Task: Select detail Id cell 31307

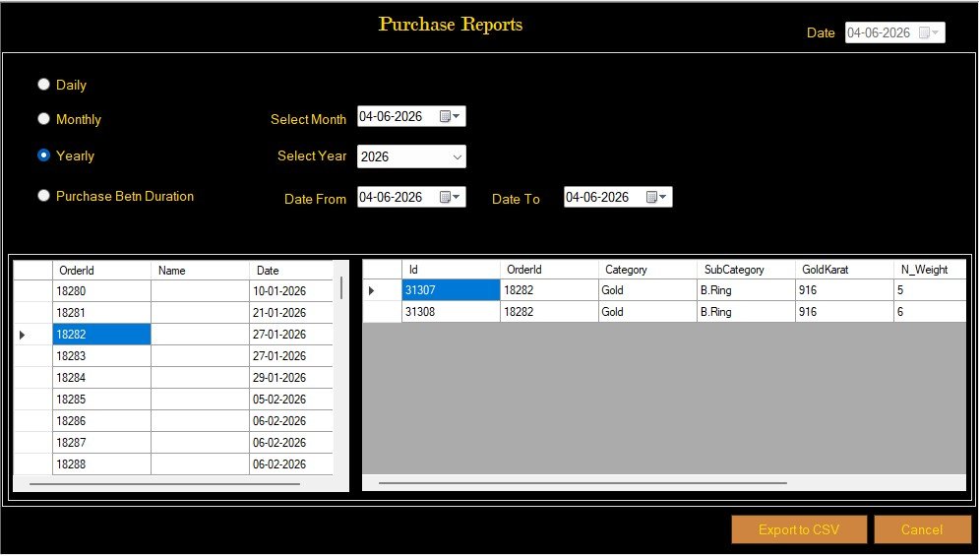Action: (451, 290)
